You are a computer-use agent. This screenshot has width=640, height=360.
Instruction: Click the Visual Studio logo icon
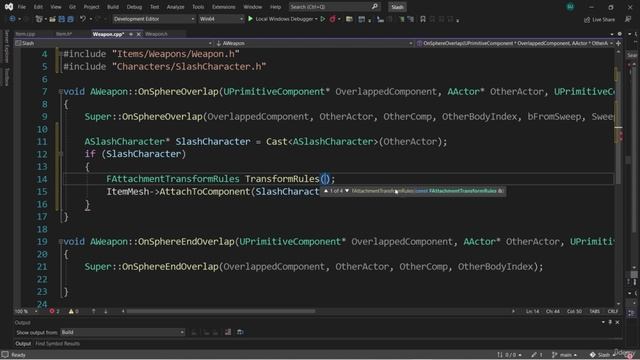9,7
